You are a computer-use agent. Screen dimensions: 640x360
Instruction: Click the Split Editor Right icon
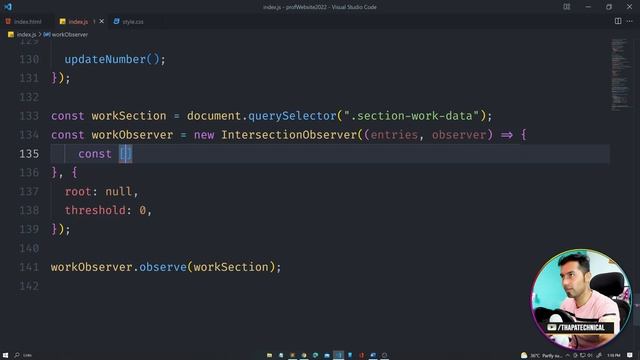pos(618,21)
